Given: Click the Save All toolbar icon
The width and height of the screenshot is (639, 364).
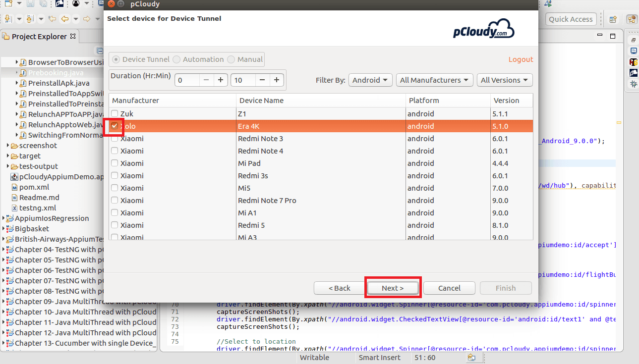Looking at the screenshot, I should click(43, 3).
